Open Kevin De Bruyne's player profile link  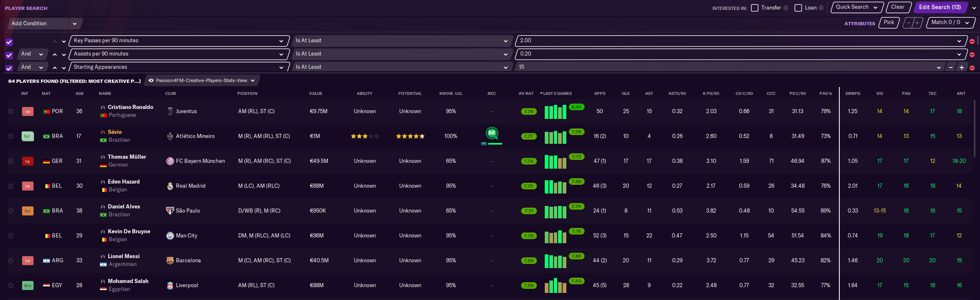(129, 232)
